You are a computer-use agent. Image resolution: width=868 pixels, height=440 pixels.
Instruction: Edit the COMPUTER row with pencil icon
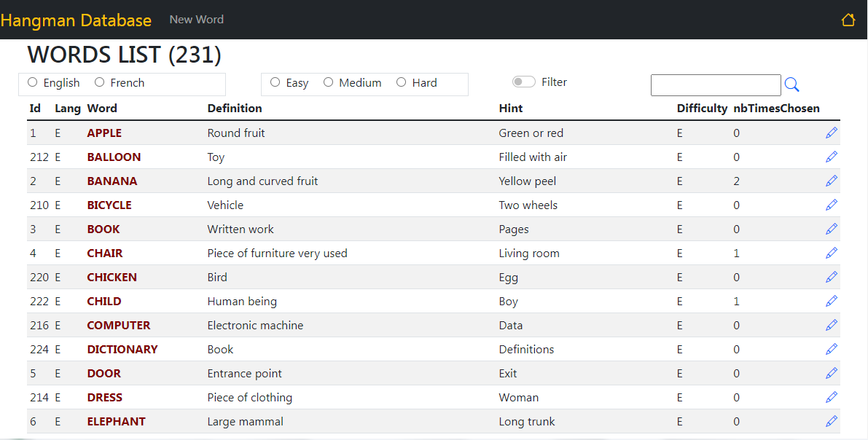click(832, 326)
